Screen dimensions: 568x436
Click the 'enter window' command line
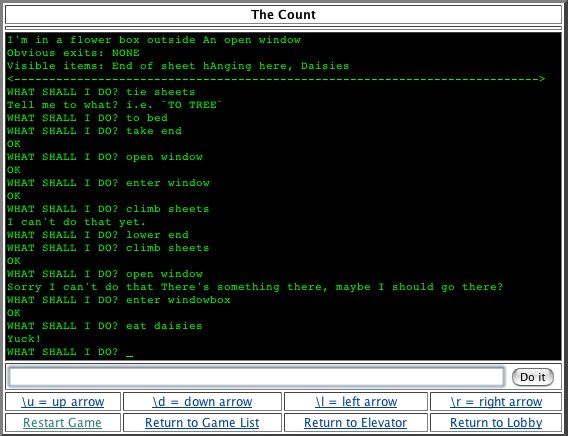point(108,183)
